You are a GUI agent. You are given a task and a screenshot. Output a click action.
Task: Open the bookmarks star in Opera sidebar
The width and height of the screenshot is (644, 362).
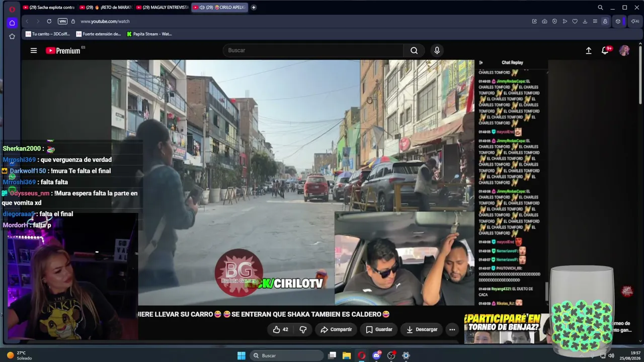click(x=12, y=36)
